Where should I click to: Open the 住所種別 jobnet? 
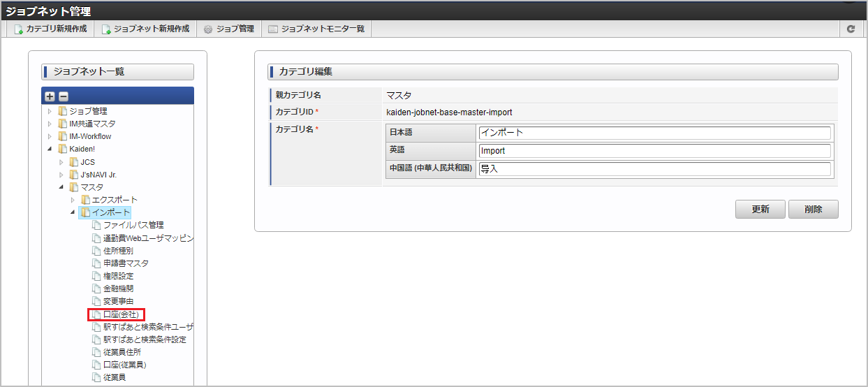[118, 251]
